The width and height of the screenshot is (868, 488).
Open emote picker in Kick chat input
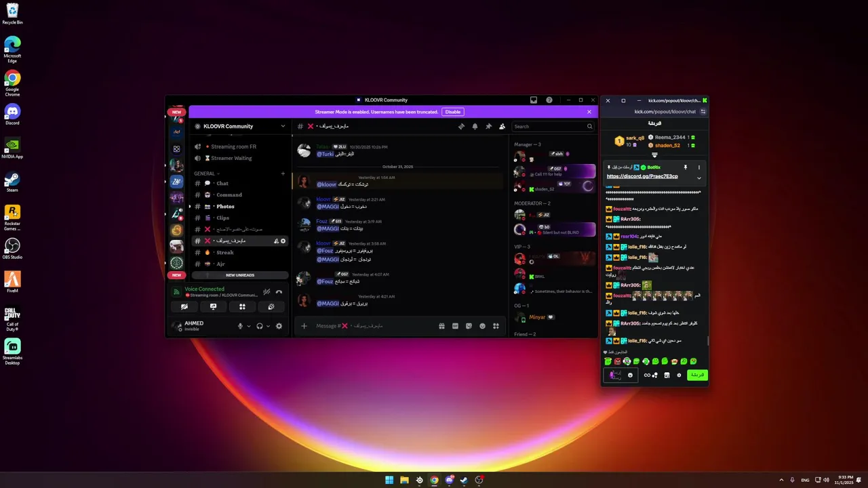[630, 375]
